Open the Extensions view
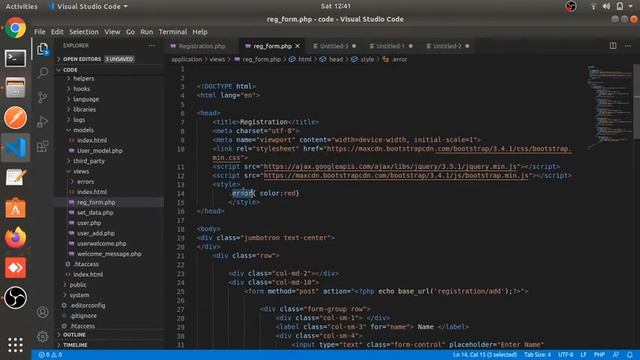This screenshot has height=360, width=640. (43, 146)
